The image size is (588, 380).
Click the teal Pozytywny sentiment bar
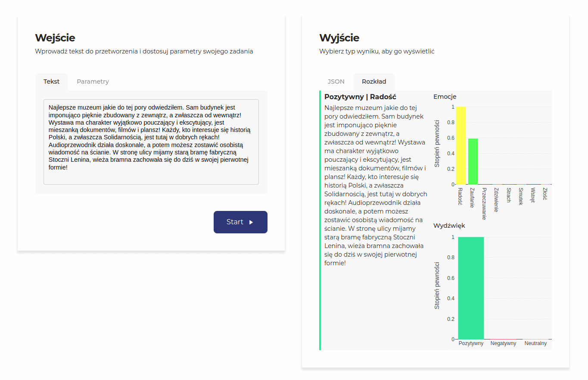point(471,288)
